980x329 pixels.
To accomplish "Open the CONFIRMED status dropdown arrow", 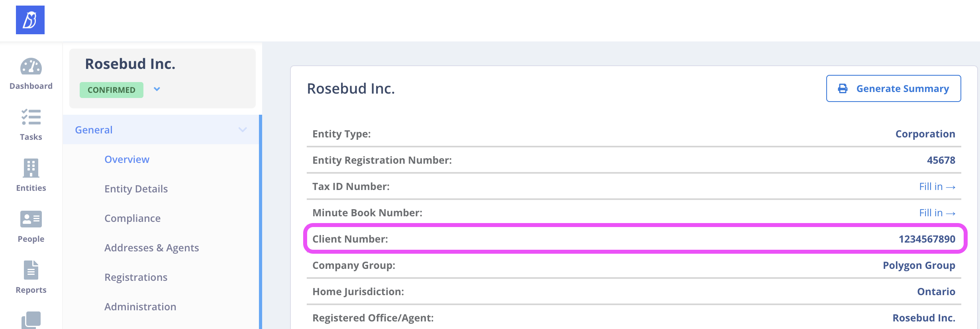I will coord(157,89).
